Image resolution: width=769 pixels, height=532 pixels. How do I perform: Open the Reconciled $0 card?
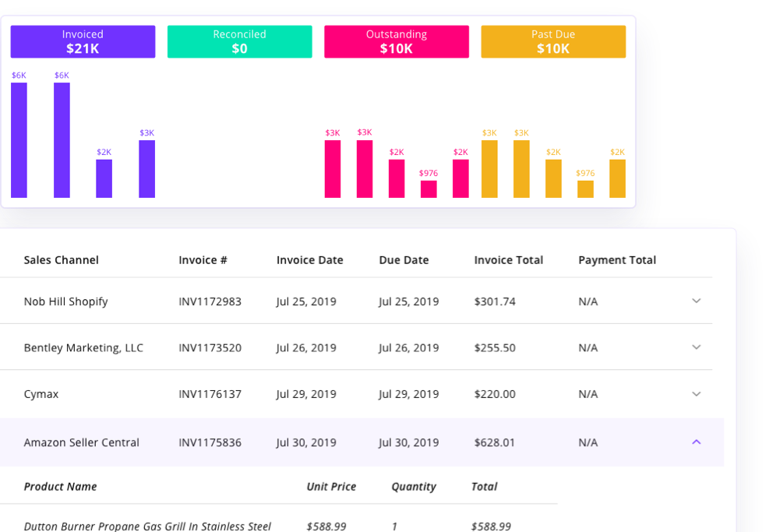click(239, 41)
